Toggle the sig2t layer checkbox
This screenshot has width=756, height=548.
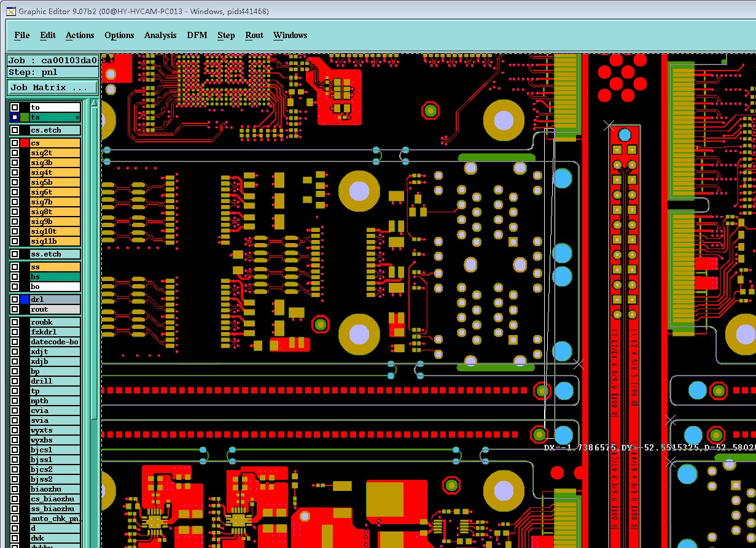coord(15,153)
